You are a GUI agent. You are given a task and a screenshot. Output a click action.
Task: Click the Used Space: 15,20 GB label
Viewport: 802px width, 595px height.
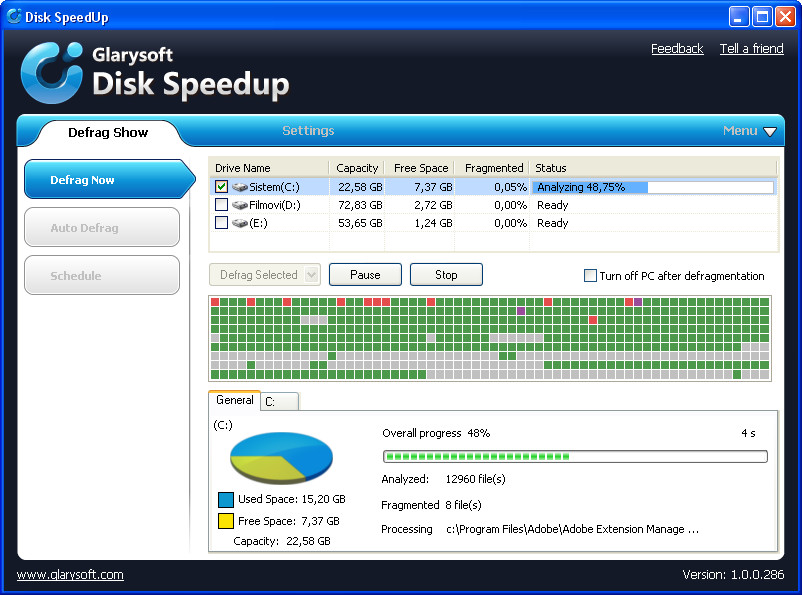pos(292,499)
